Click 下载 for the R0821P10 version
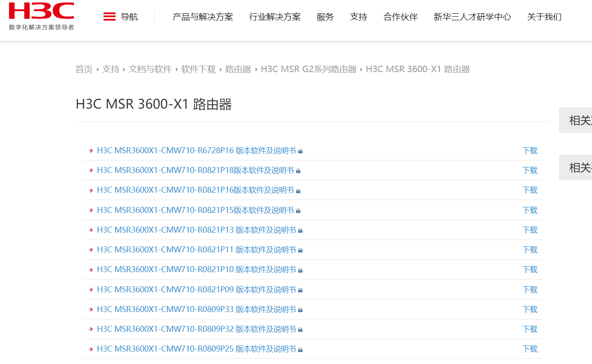592x364 pixels. [x=530, y=270]
